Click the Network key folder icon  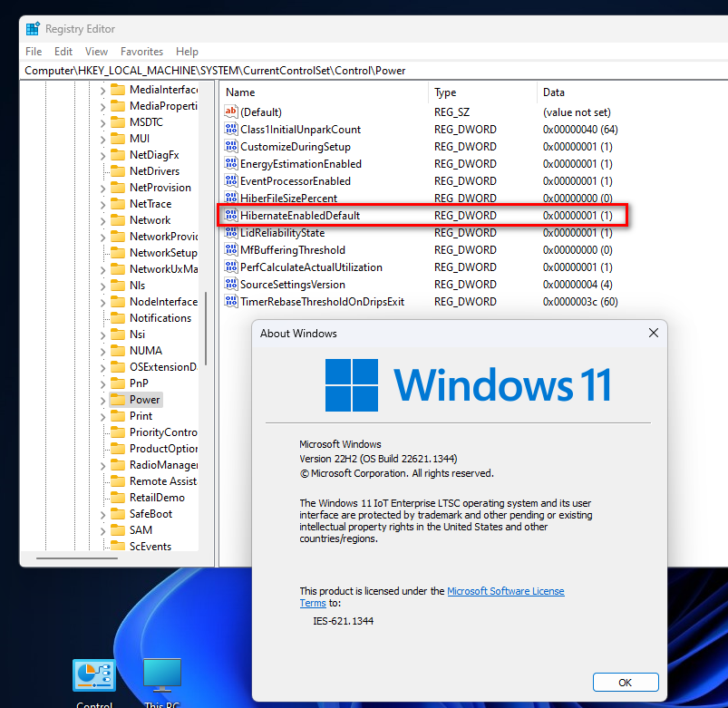(x=118, y=220)
